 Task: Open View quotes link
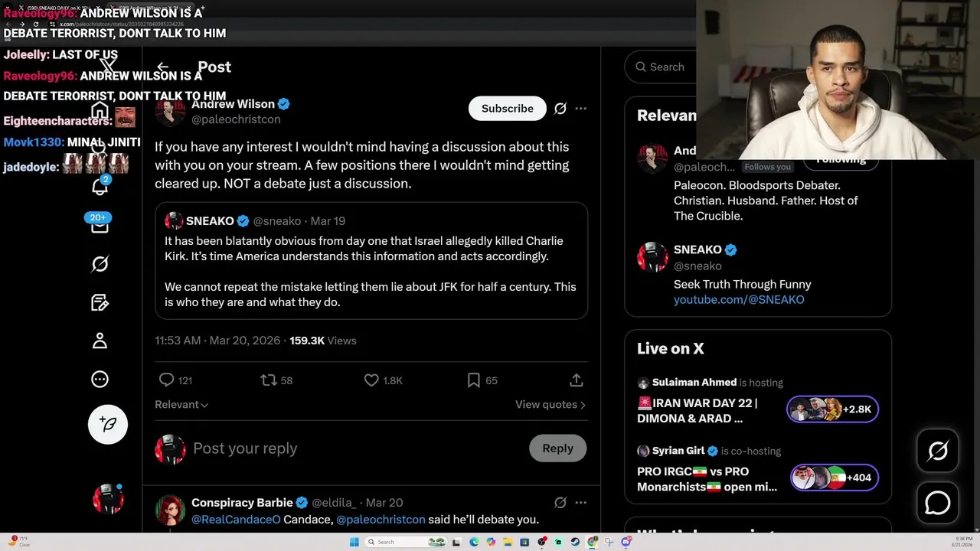550,404
